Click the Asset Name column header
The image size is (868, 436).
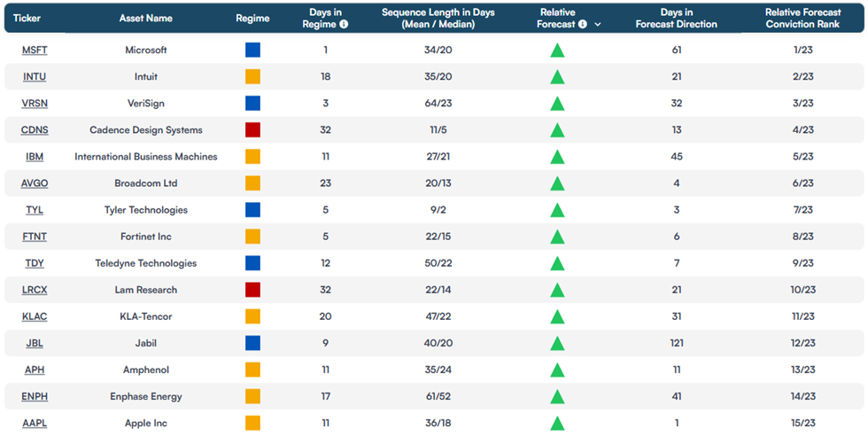(x=145, y=19)
